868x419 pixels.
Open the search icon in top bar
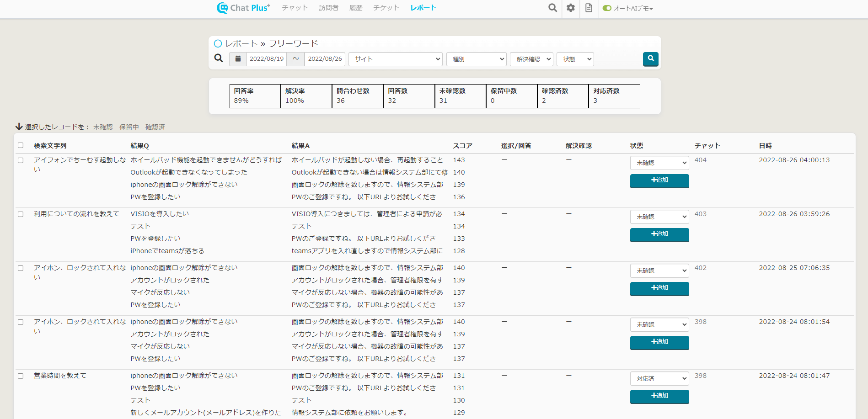click(x=552, y=8)
